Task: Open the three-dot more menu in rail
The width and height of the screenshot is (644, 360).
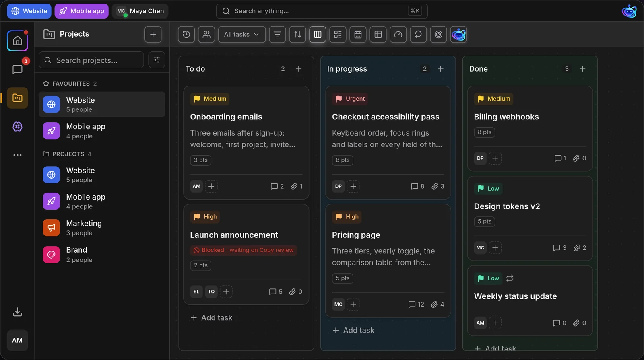Action: click(x=17, y=155)
